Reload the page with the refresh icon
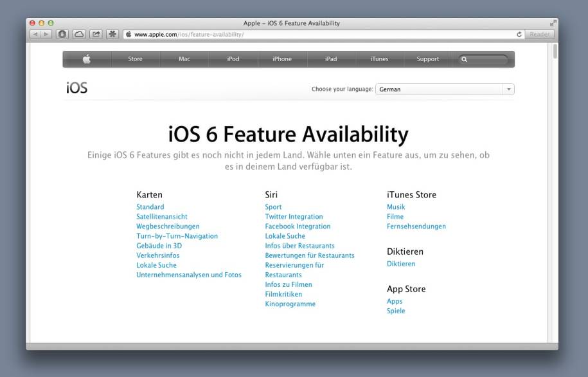This screenshot has width=588, height=377. 519,34
